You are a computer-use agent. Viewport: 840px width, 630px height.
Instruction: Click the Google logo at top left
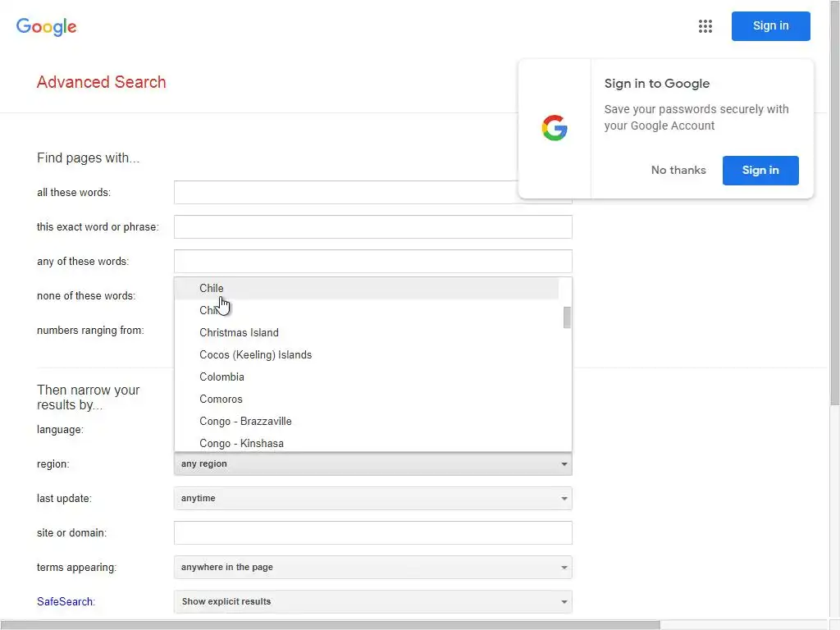click(47, 26)
